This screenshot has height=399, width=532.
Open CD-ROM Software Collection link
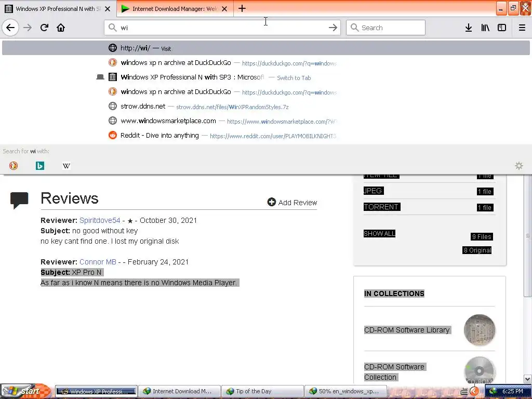[x=395, y=372]
